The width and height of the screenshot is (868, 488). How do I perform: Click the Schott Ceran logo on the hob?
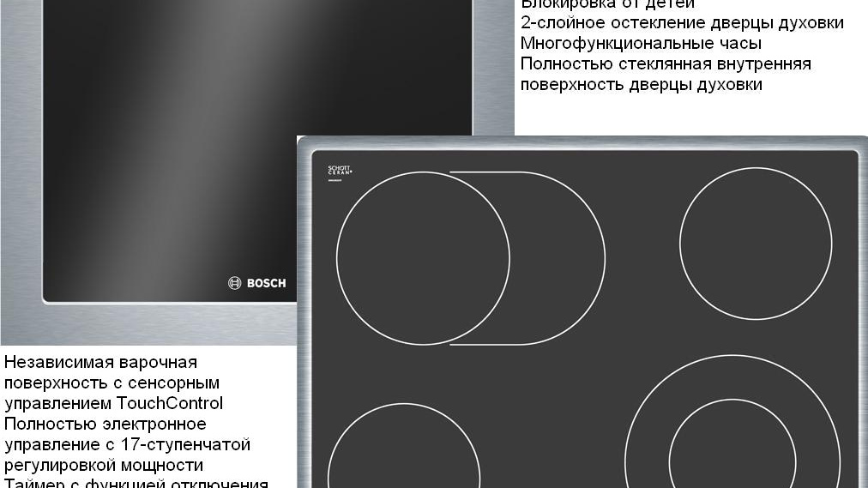340,171
